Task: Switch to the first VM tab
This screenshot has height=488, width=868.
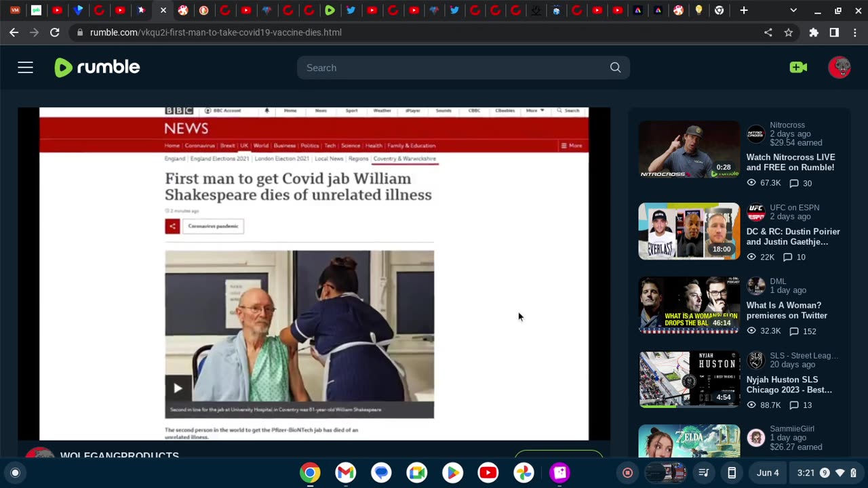Action: click(15, 10)
